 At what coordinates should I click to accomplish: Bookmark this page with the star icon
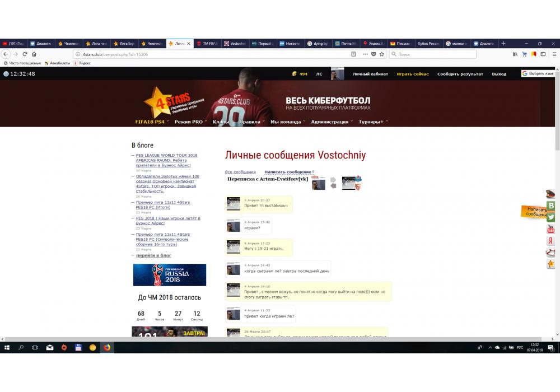click(382, 54)
